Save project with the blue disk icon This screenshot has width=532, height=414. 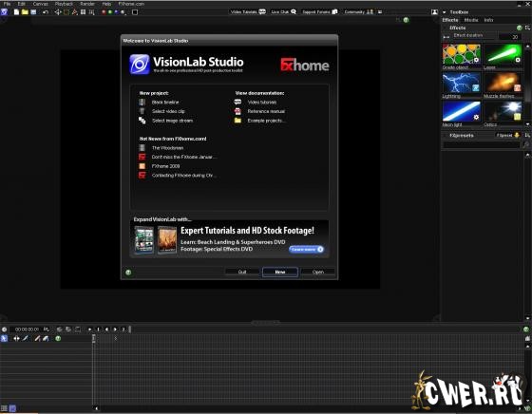click(33, 12)
